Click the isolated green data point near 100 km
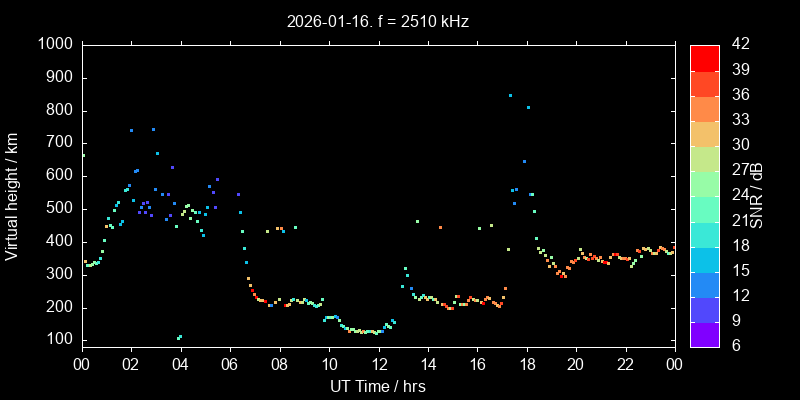Viewport: 800px width, 400px height. click(179, 337)
